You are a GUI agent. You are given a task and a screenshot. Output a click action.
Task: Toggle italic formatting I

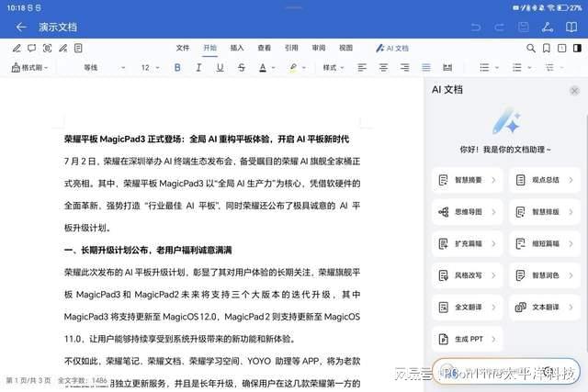(198, 67)
